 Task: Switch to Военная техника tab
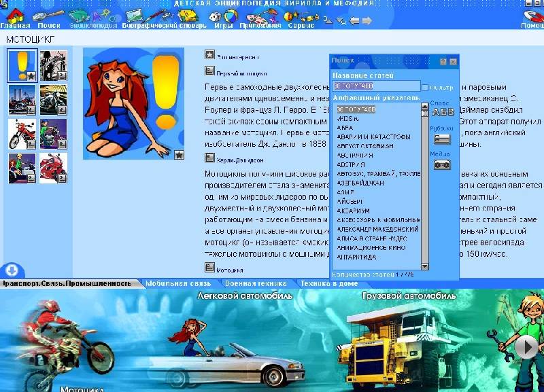click(256, 283)
